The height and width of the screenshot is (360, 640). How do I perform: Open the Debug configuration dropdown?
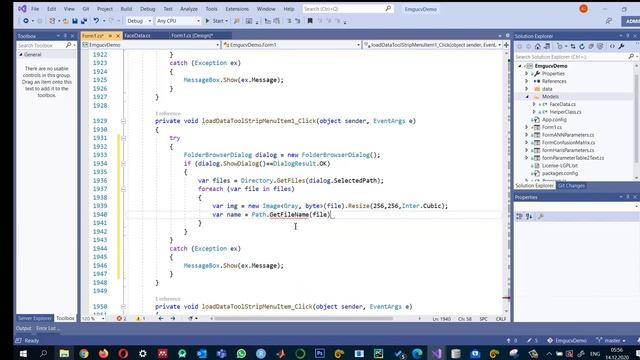tap(139, 21)
